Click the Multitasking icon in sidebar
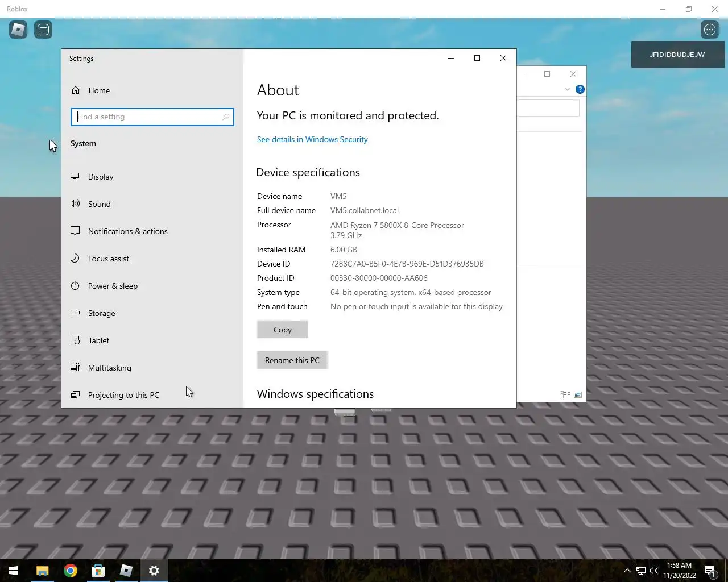 [75, 367]
